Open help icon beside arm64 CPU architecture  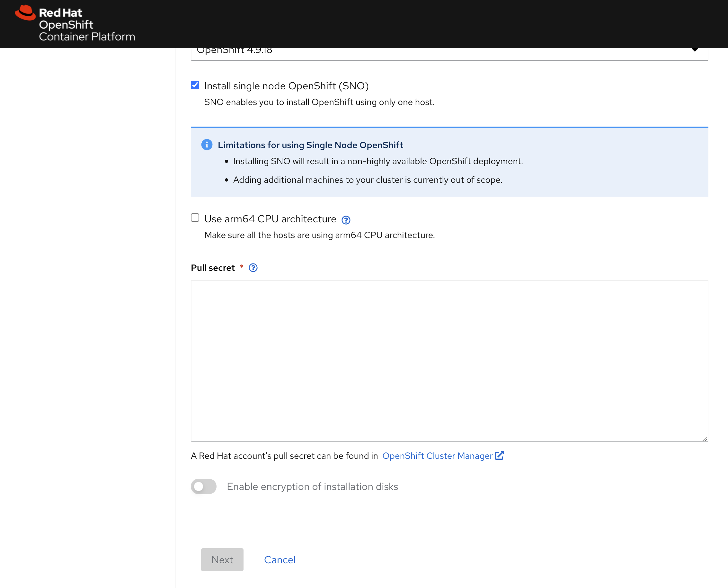coord(346,220)
